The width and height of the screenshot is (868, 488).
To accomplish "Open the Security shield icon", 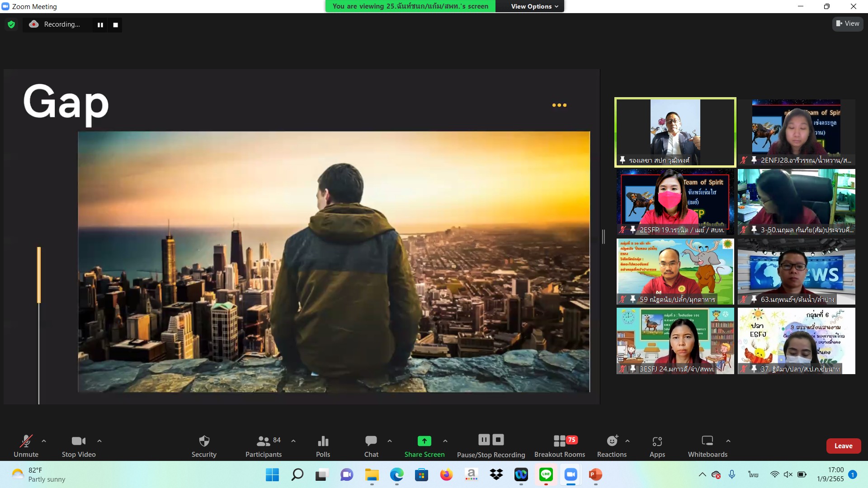I will pos(204,441).
